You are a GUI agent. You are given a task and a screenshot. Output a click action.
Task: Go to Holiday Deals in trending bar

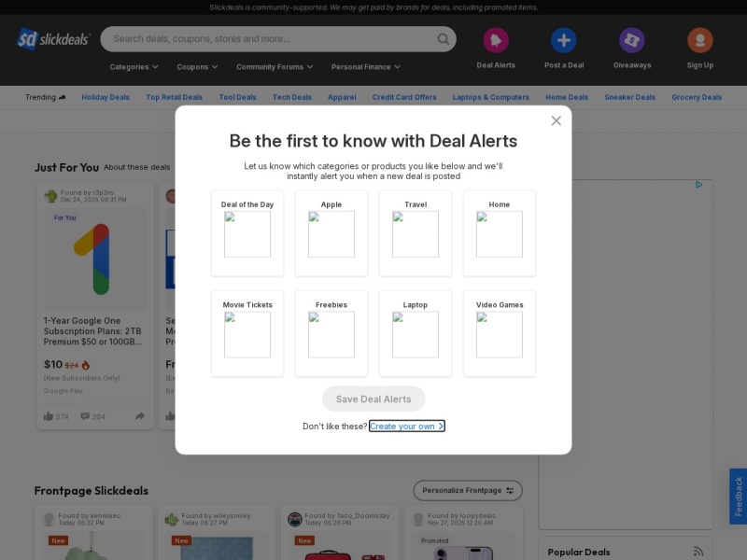[x=106, y=97]
